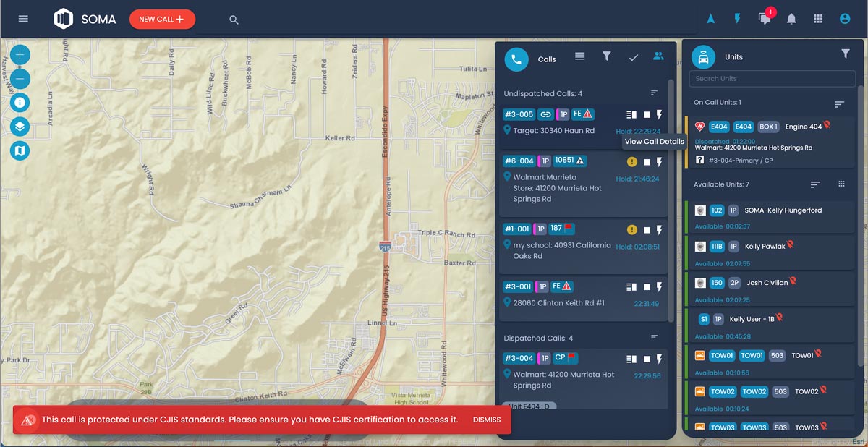Screen dimensions: 868x447
Task: Show map information button
Action: 20,102
